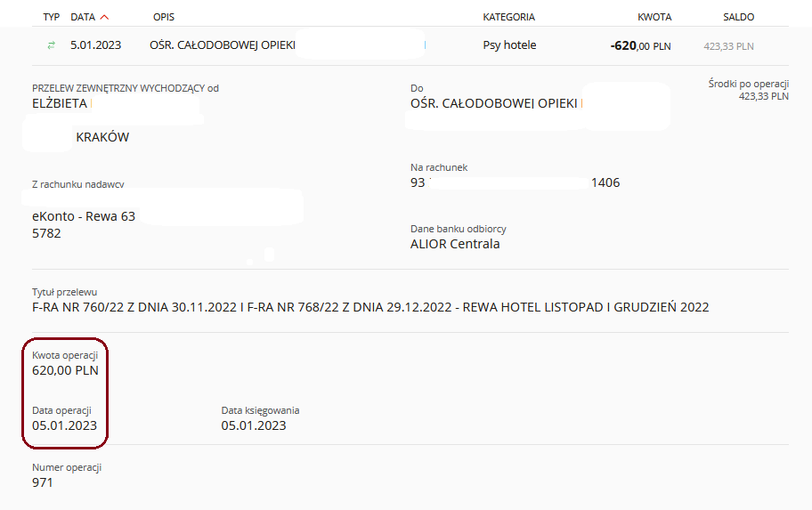Click the Z rachunku nadawcy label

coord(78,184)
